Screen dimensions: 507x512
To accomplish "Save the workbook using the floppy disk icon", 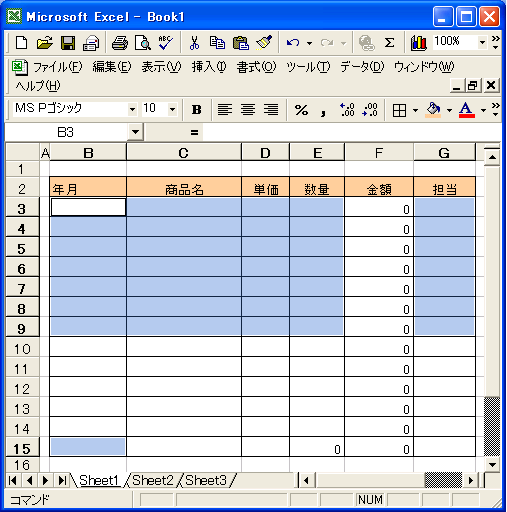I will (x=68, y=43).
